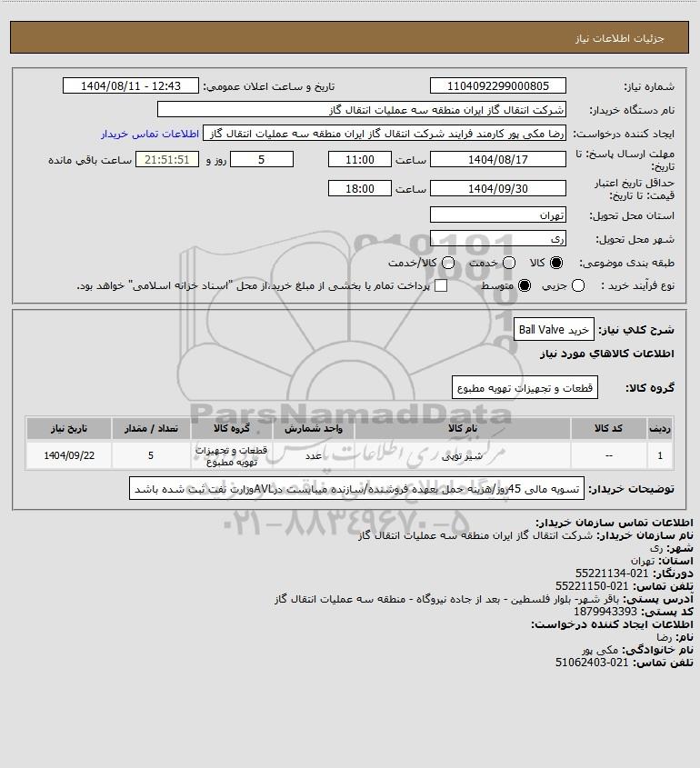700x768 pixels.
Task: Click the جزئیات اطلاعات نیاز header title
Action: [x=620, y=38]
